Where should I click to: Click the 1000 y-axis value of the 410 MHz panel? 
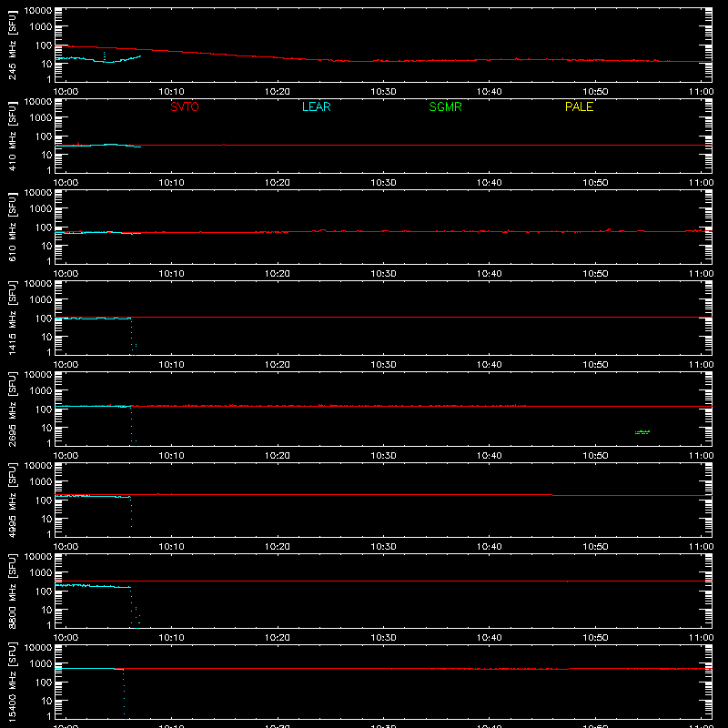pyautogui.click(x=41, y=117)
